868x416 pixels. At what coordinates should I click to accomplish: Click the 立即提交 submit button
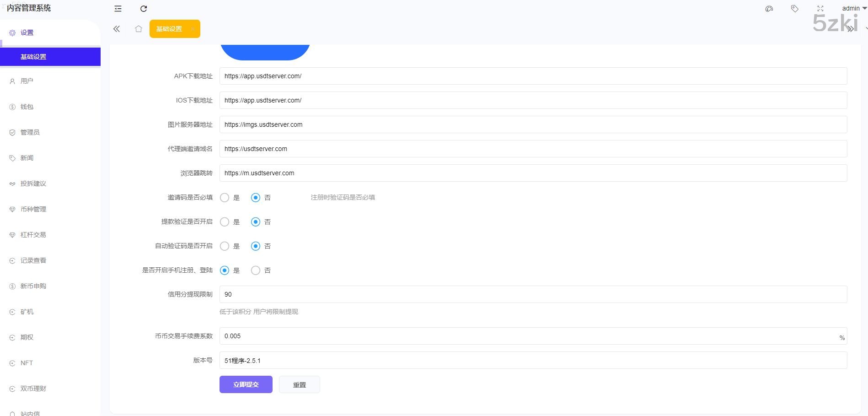pos(246,384)
